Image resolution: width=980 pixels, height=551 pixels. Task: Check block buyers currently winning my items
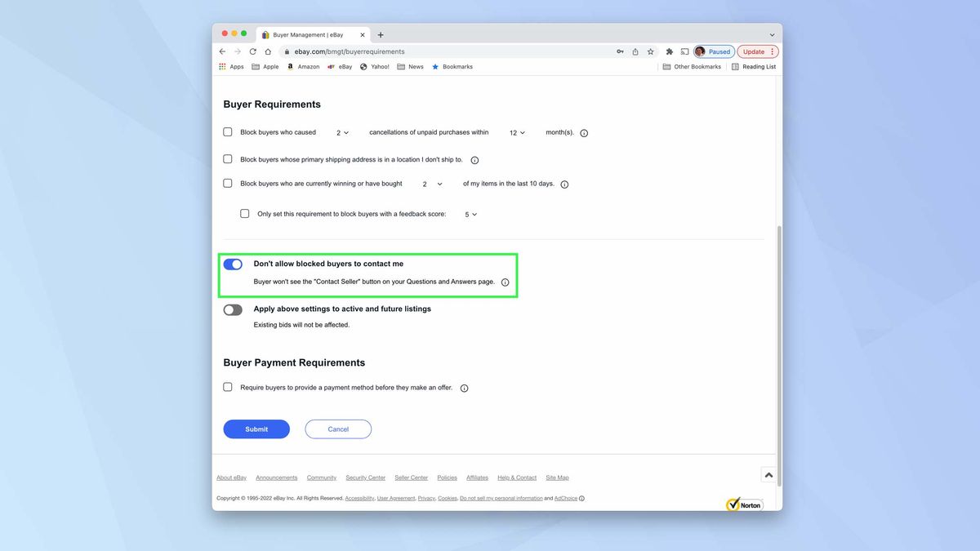pos(228,184)
